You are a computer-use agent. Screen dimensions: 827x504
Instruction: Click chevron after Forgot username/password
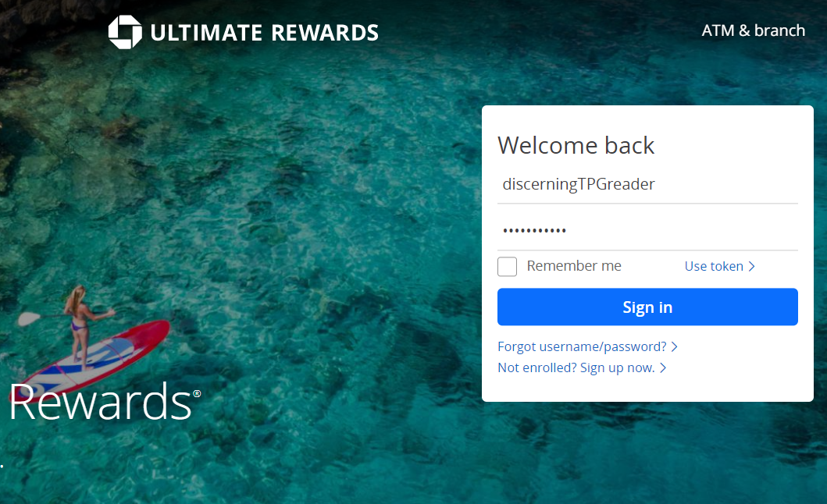coord(674,347)
